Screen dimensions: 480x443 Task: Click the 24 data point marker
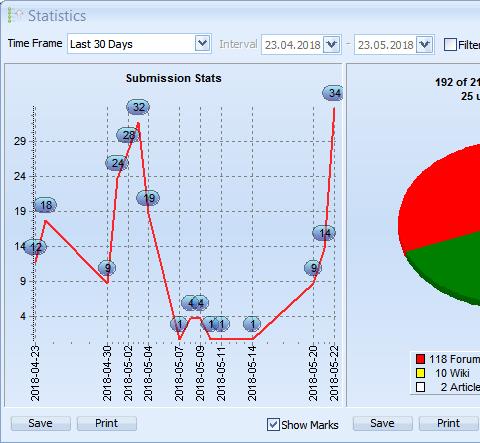tap(117, 163)
